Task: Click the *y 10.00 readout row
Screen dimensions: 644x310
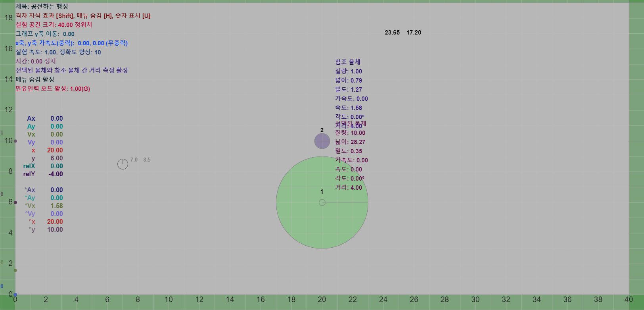Action: [46, 229]
